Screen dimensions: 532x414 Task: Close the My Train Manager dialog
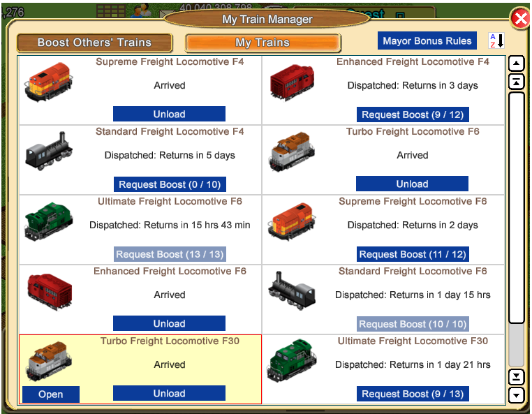[521, 18]
